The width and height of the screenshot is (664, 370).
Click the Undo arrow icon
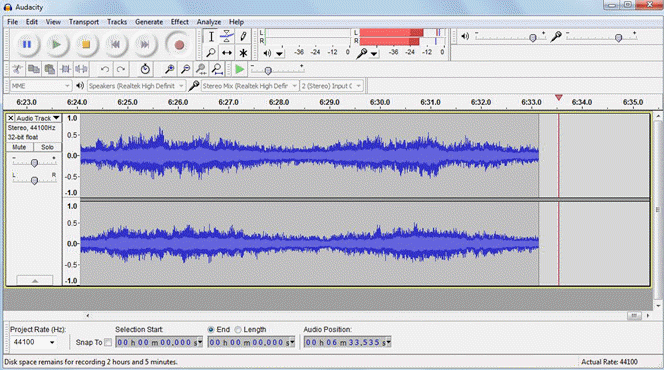click(x=105, y=69)
